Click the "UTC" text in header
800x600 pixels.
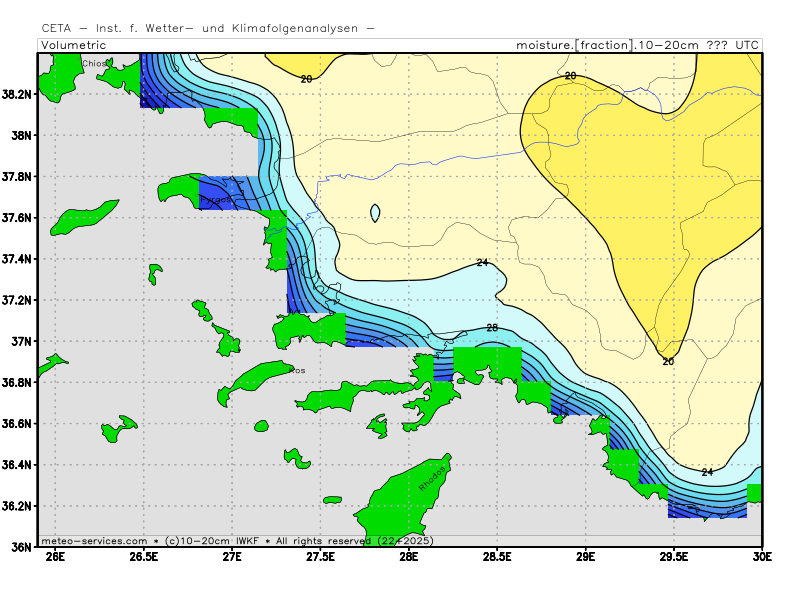[746, 45]
